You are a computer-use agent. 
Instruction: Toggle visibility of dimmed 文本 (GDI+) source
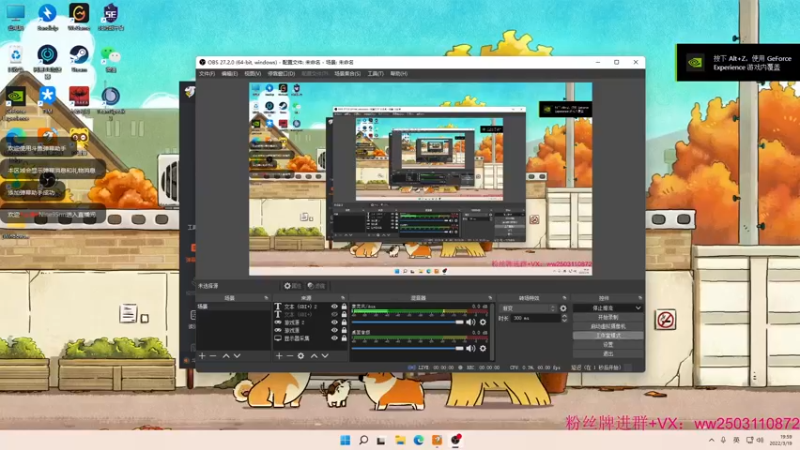pos(334,314)
